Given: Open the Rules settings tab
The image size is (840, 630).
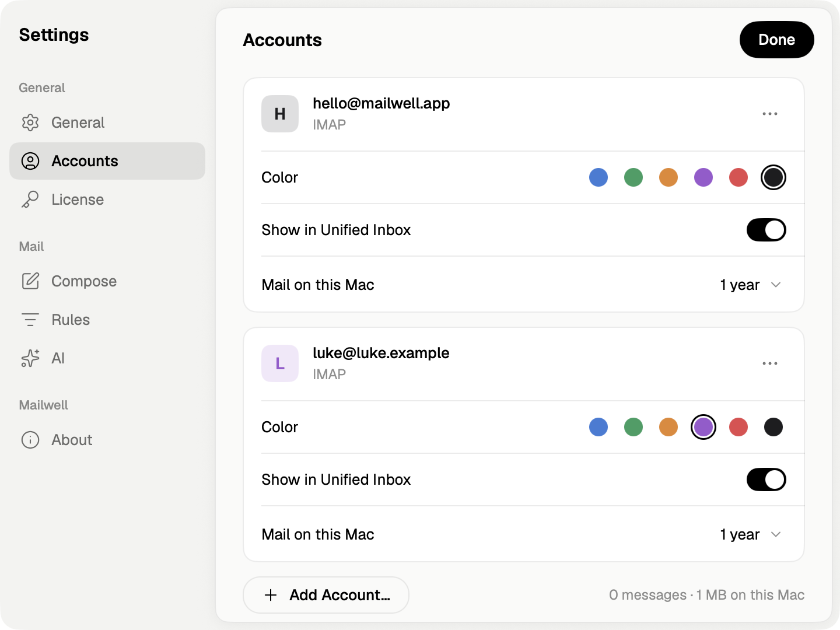Looking at the screenshot, I should pos(107,320).
